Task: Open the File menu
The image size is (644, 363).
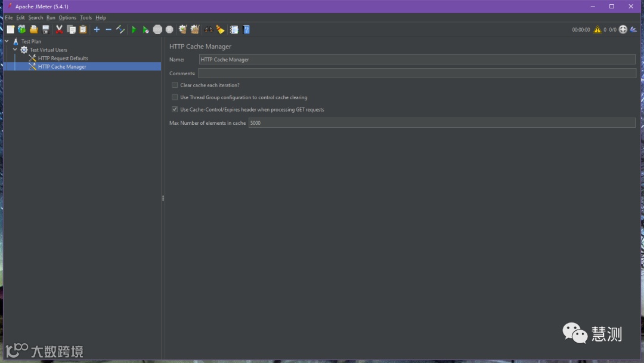Action: 8,18
